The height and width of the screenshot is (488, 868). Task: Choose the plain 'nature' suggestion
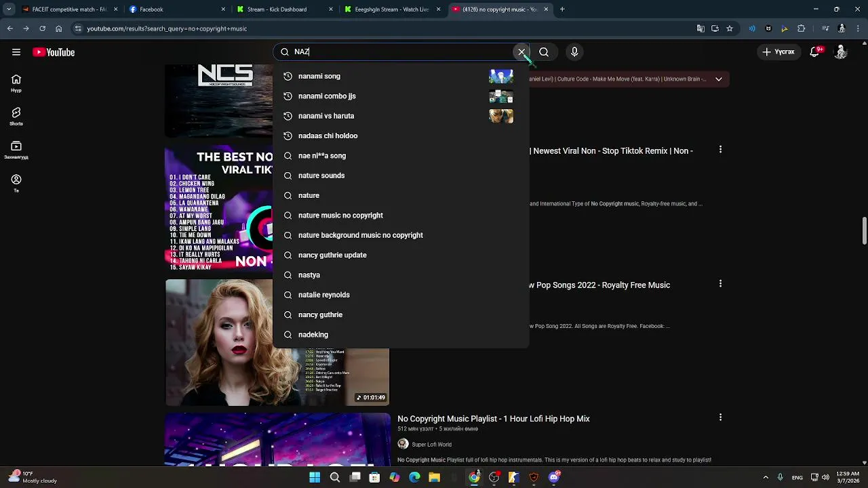(400, 195)
